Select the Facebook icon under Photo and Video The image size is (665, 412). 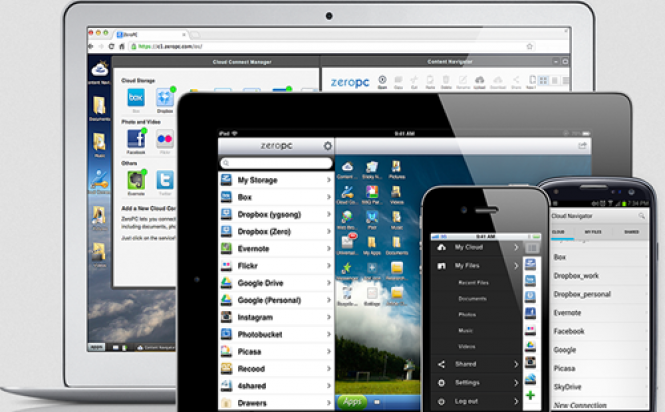click(136, 138)
